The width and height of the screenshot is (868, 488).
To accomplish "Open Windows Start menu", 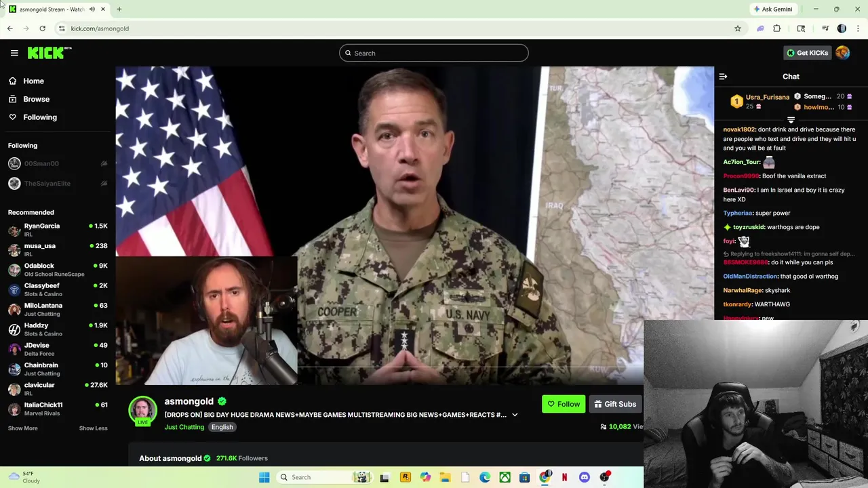I will pos(264,477).
